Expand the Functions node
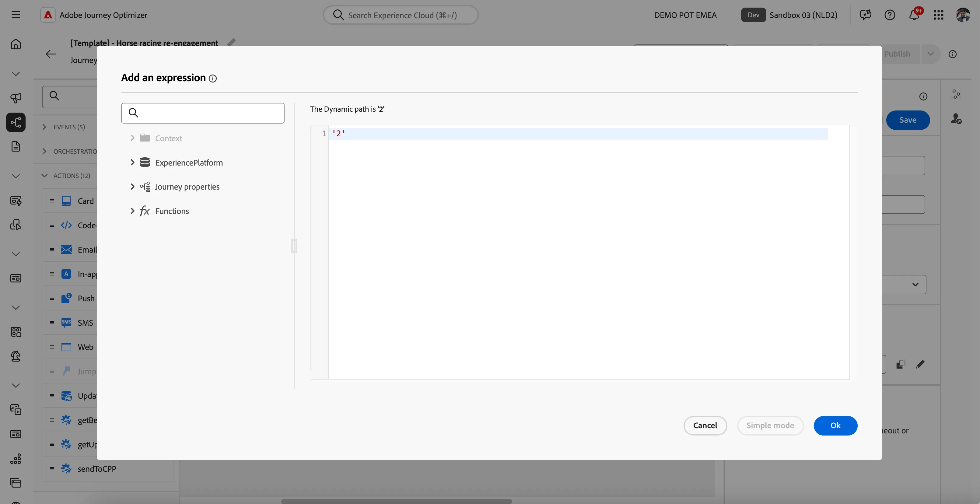The height and width of the screenshot is (504, 980). click(x=132, y=211)
